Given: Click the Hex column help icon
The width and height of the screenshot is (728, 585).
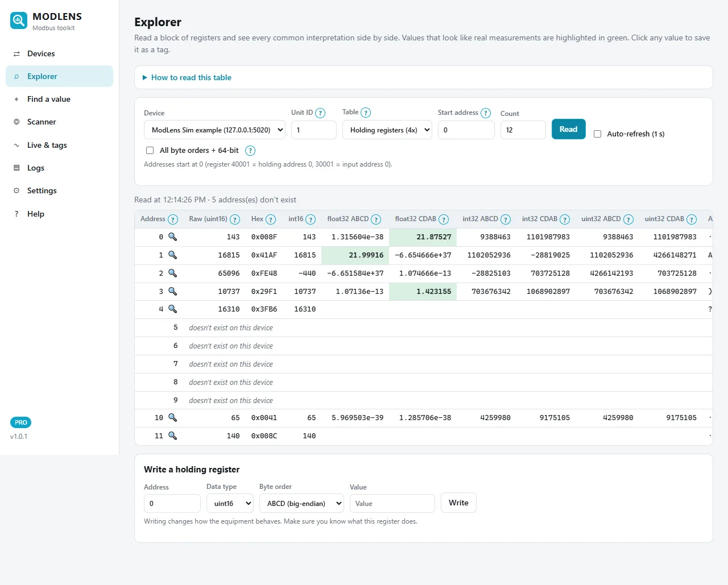Looking at the screenshot, I should coord(271,219).
